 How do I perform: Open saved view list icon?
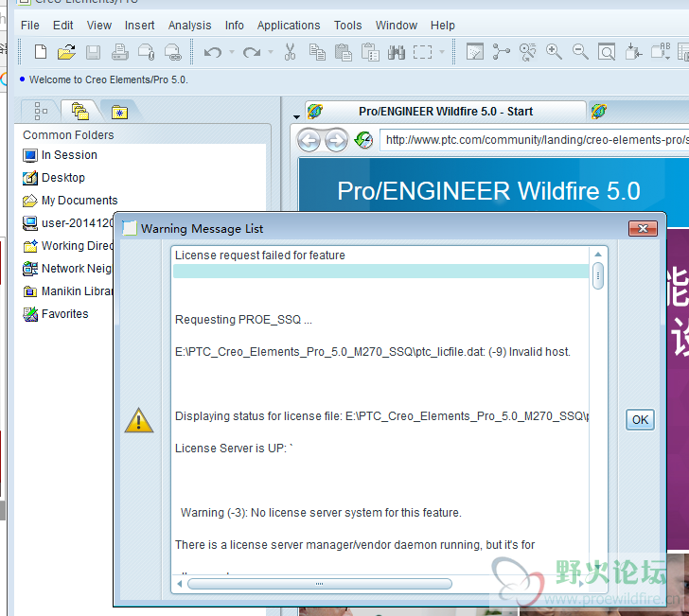(x=661, y=52)
